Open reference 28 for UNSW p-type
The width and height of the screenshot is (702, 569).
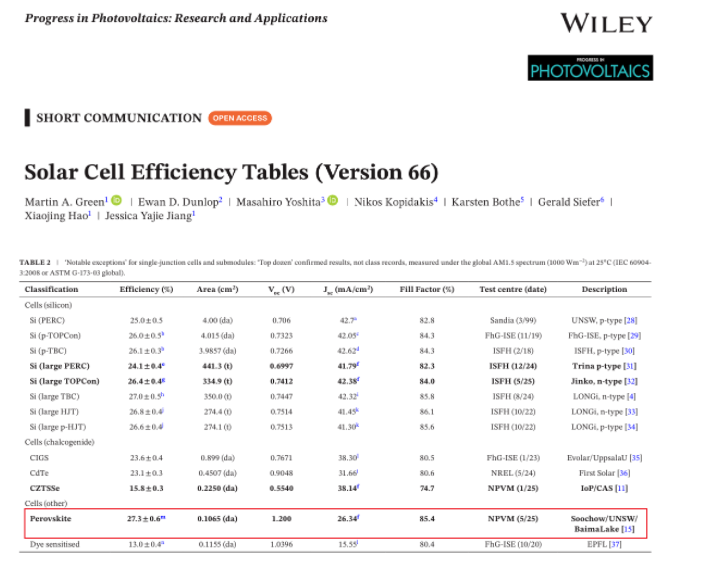(632, 321)
